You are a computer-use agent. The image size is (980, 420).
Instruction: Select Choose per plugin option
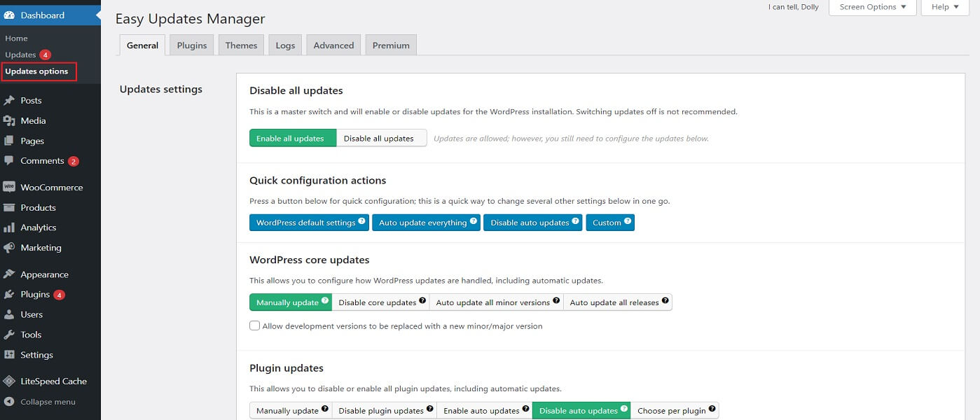pyautogui.click(x=675, y=410)
